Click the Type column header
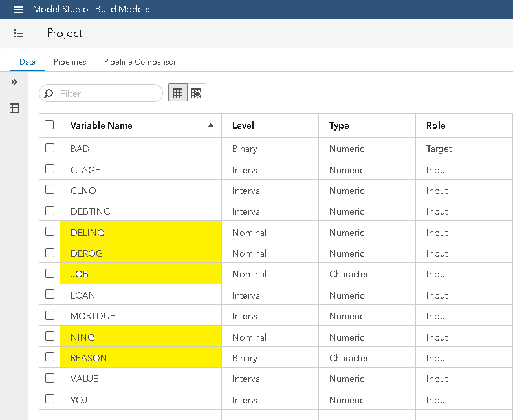 [339, 125]
